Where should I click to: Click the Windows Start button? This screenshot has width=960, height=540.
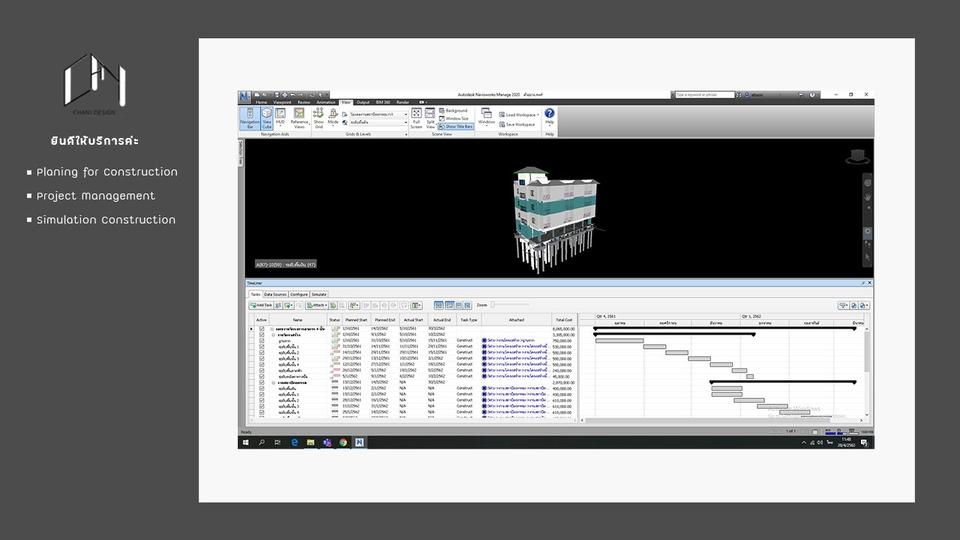[x=246, y=442]
